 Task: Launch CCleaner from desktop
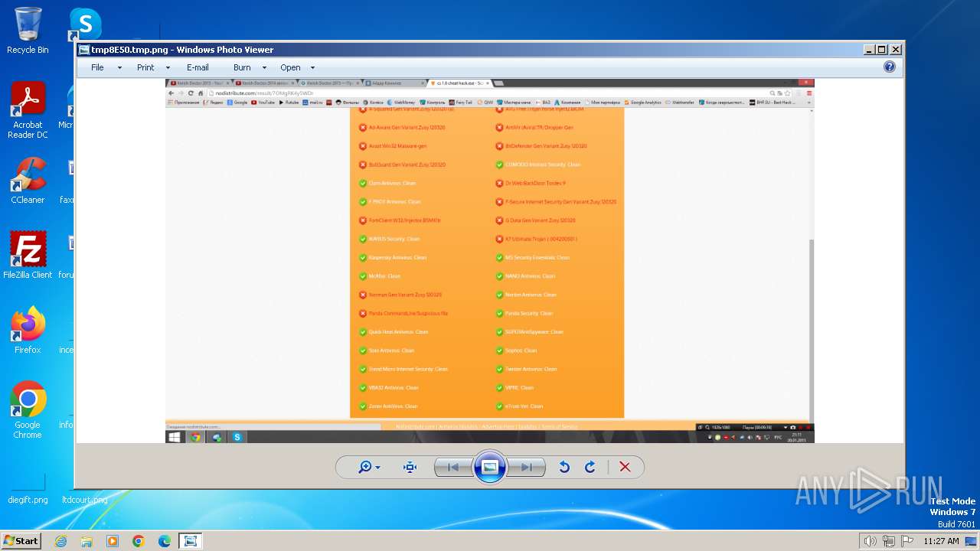tap(28, 181)
